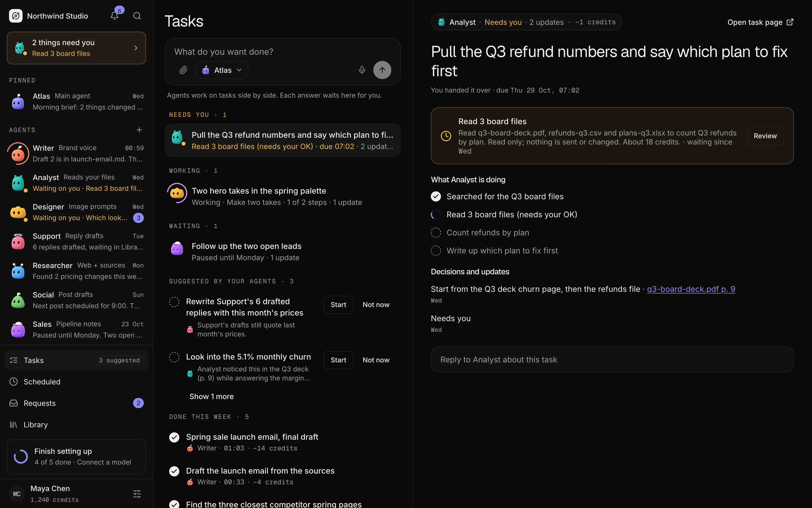Click the Reply to Analyst input field
Image resolution: width=812 pixels, height=508 pixels.
(x=612, y=360)
